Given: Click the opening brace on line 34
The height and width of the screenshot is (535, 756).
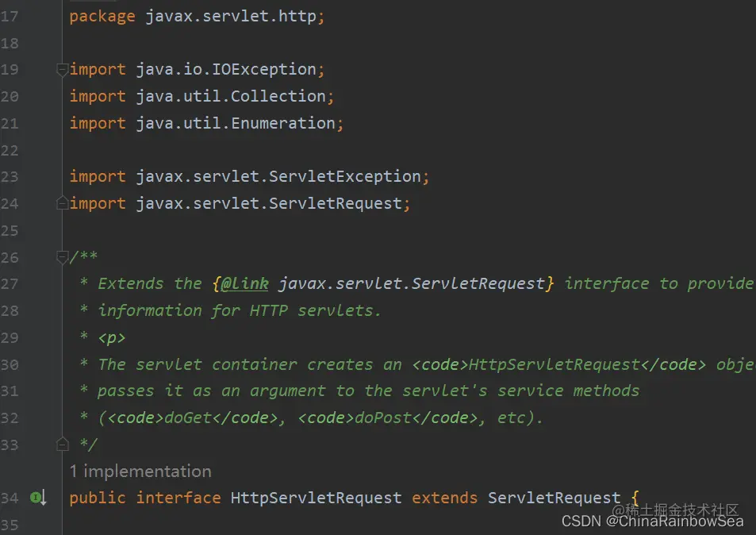Looking at the screenshot, I should [635, 498].
